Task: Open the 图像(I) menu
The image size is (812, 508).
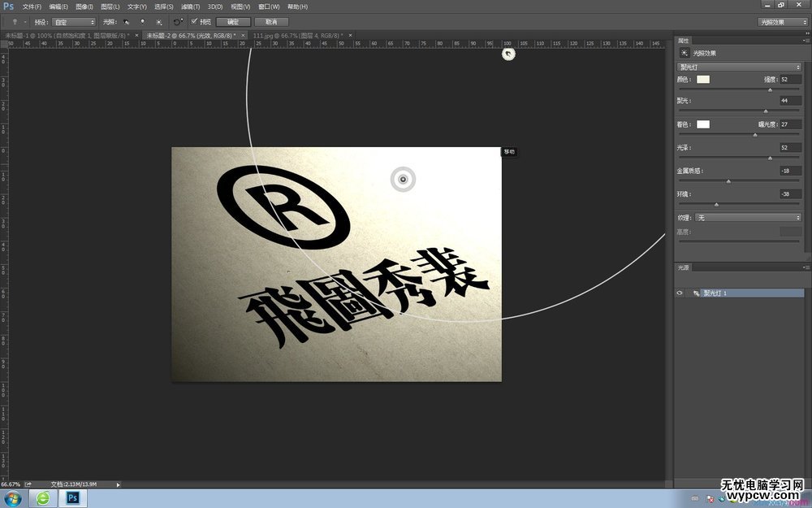Action: pyautogui.click(x=84, y=7)
